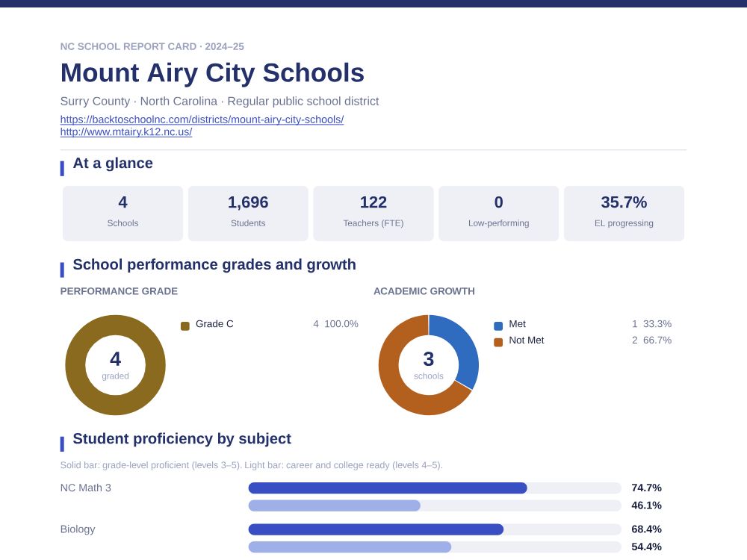Open the mtairy.k12.nc.us website link
Screen dimensions: 747x560
coord(126,132)
